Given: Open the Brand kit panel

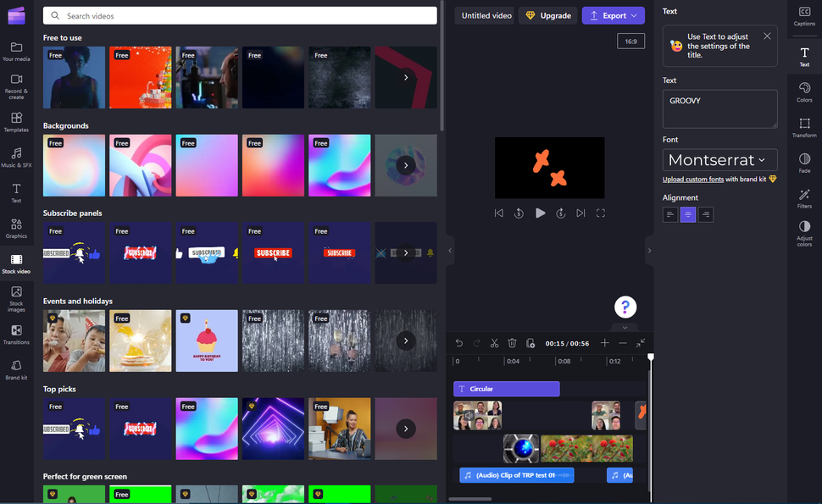Looking at the screenshot, I should point(16,366).
